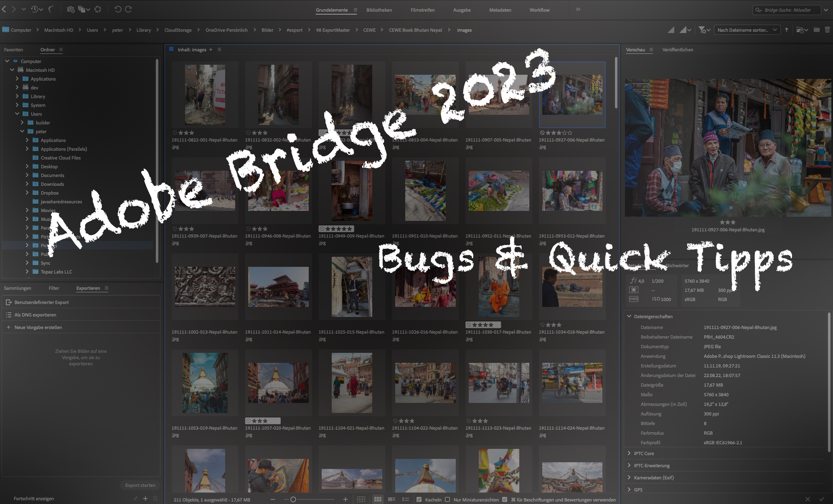Open the Favoriten panel tab

13,50
